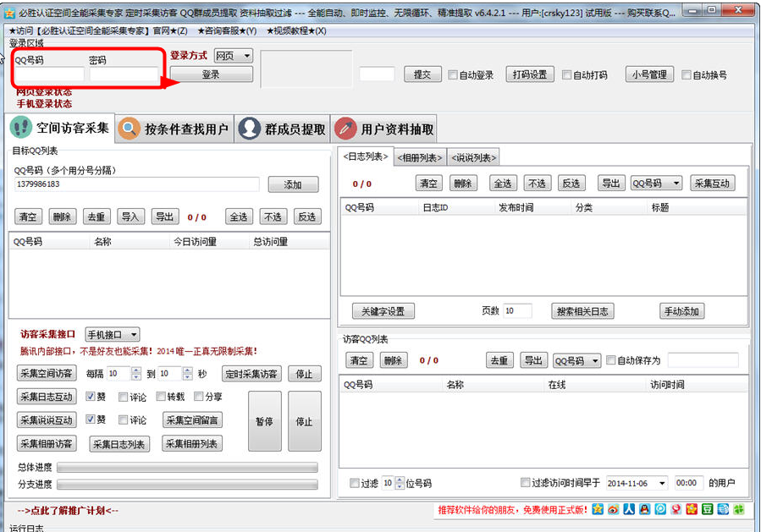This screenshot has height=532, width=761.
Task: Toggle the 自动换号 checkbox
Action: click(x=687, y=74)
